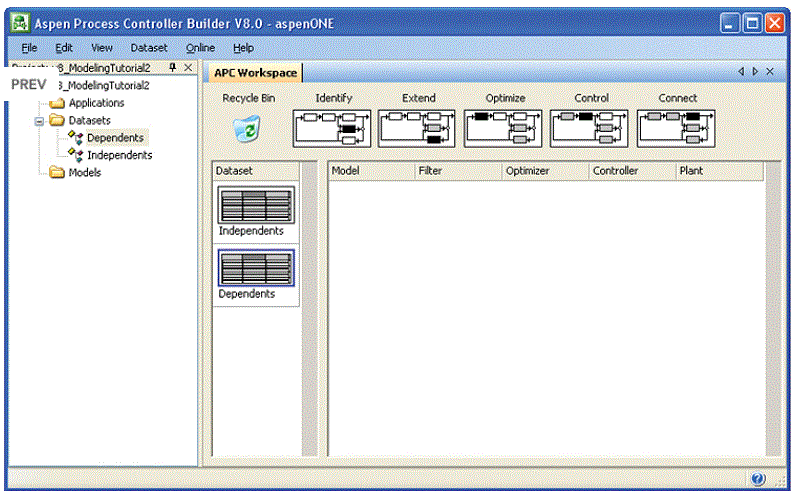Select the Identify workflow diagram
The width and height of the screenshot is (798, 500).
tap(332, 129)
